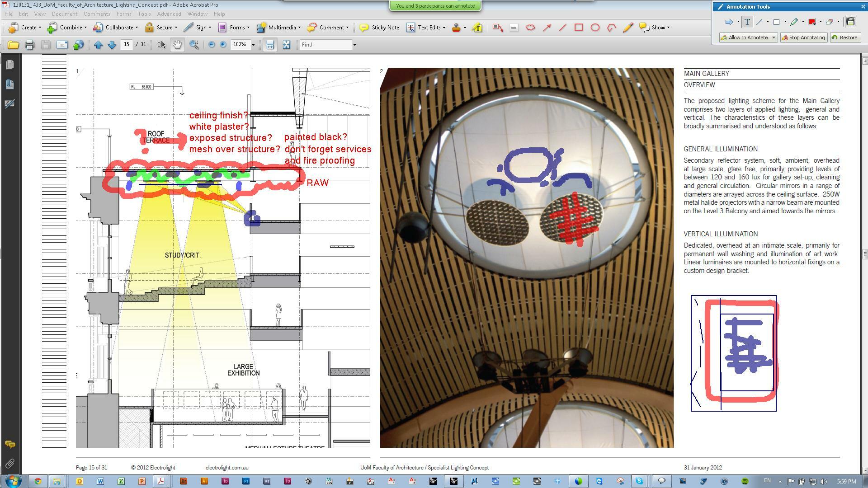
Task: Open the Pages navigation panel
Action: point(9,65)
